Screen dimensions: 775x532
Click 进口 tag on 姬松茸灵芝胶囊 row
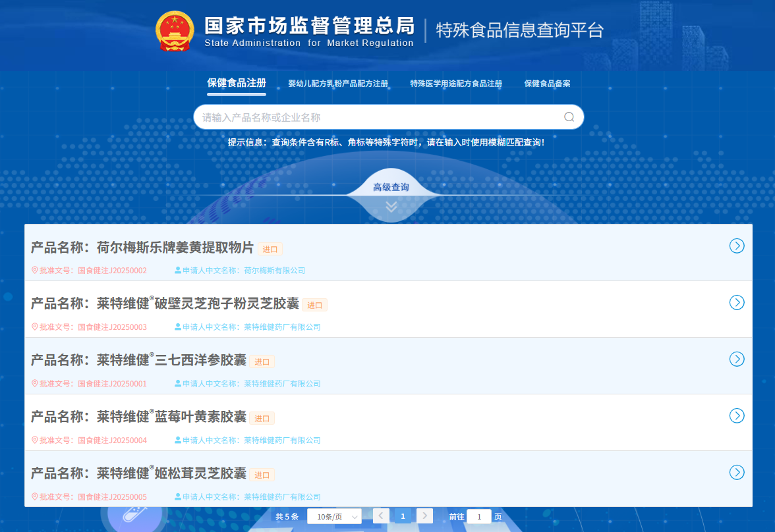pyautogui.click(x=262, y=475)
